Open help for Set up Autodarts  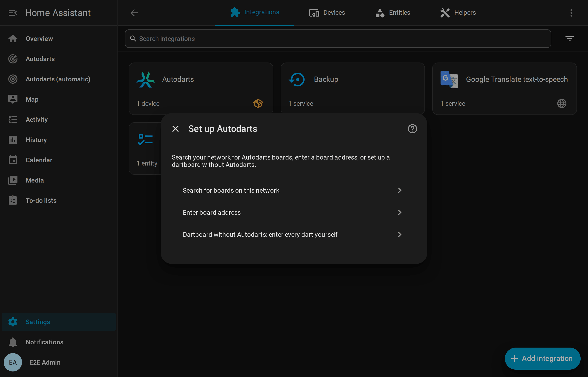click(412, 129)
